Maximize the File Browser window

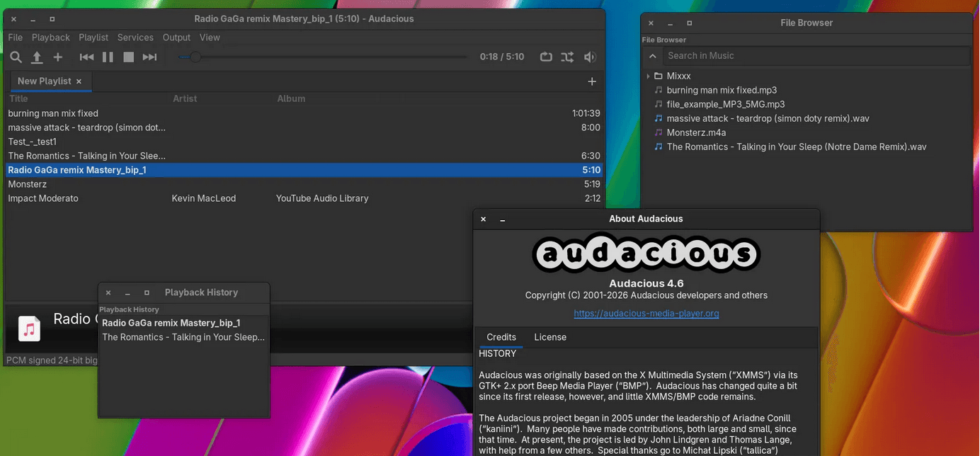689,23
